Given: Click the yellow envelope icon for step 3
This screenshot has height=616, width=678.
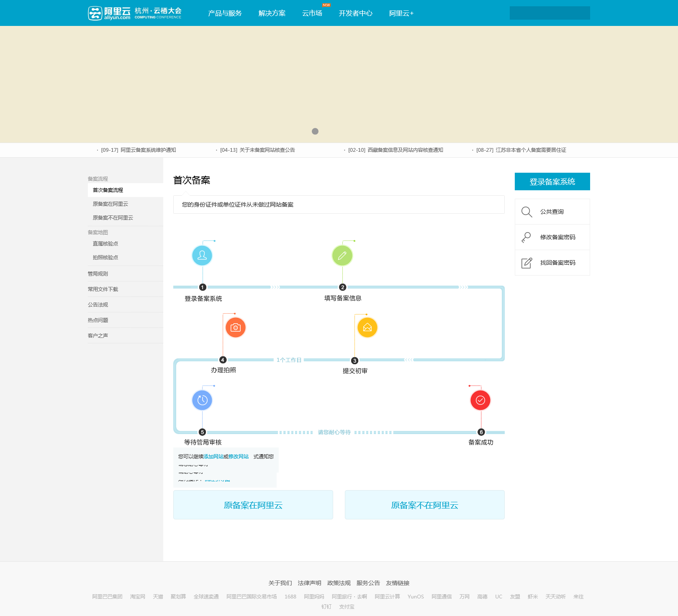Looking at the screenshot, I should (367, 327).
